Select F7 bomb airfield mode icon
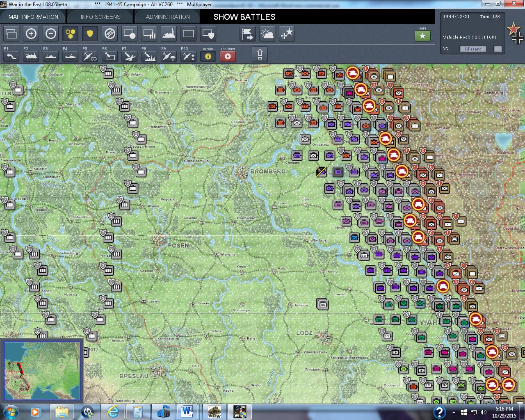The height and width of the screenshot is (420, 525). point(130,56)
